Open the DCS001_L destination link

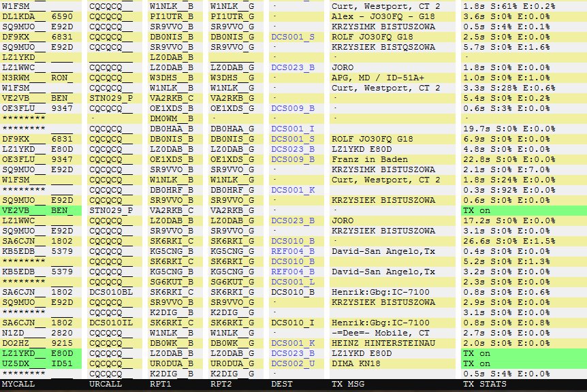click(293, 282)
